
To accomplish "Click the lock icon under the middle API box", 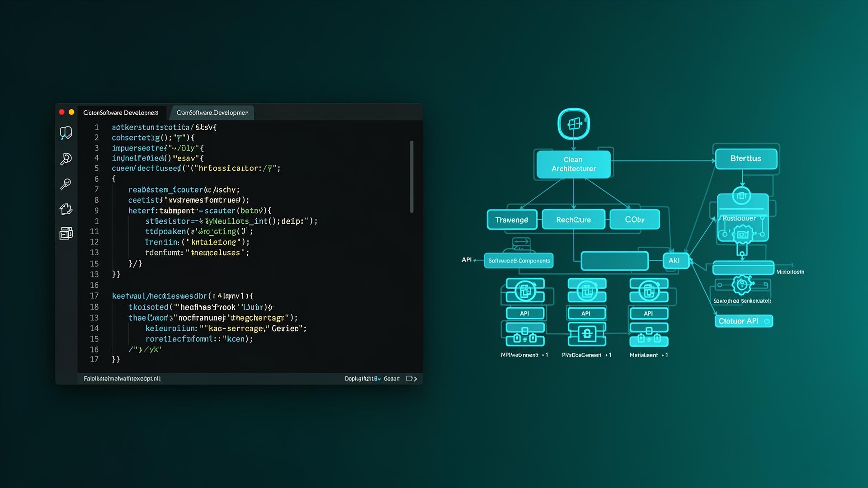I will coord(587,334).
